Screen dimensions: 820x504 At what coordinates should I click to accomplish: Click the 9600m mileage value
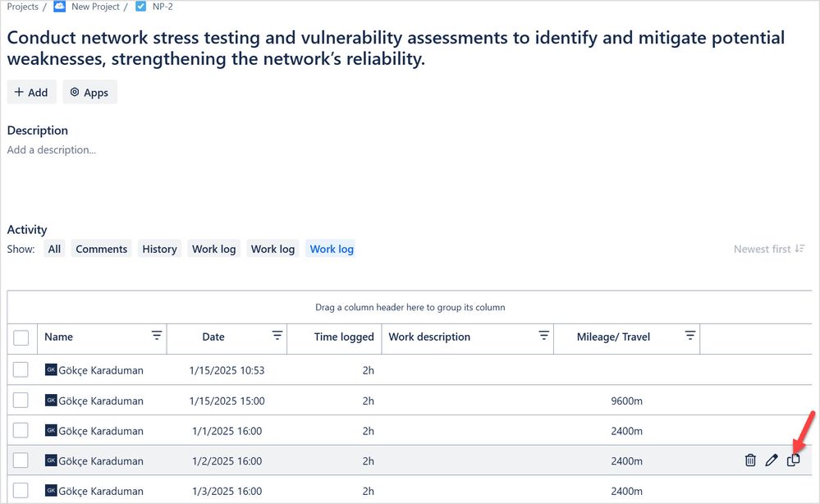[626, 401]
